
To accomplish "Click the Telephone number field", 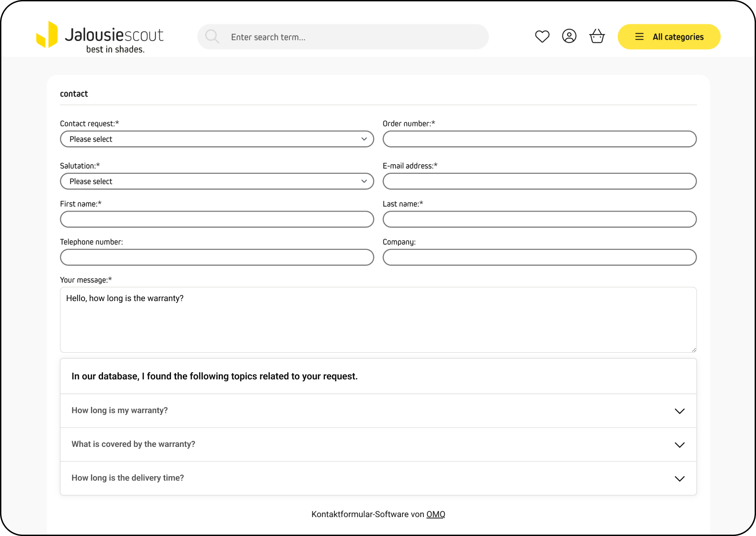I will click(217, 257).
